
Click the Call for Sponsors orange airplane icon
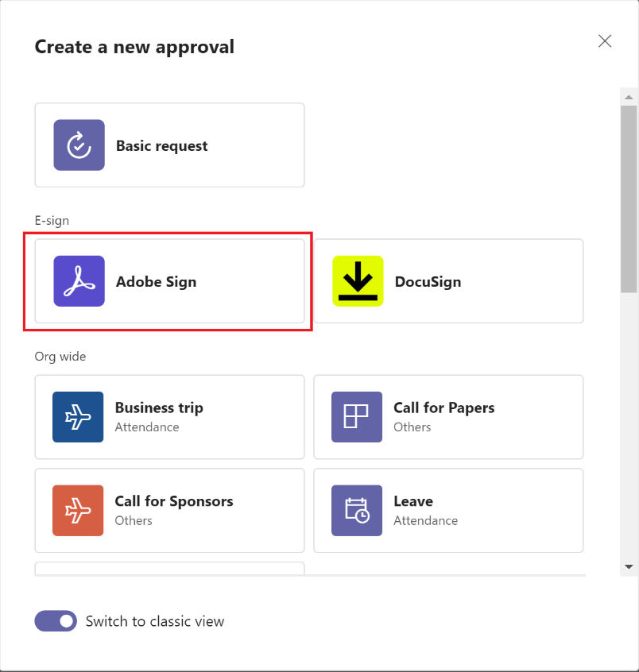78,511
